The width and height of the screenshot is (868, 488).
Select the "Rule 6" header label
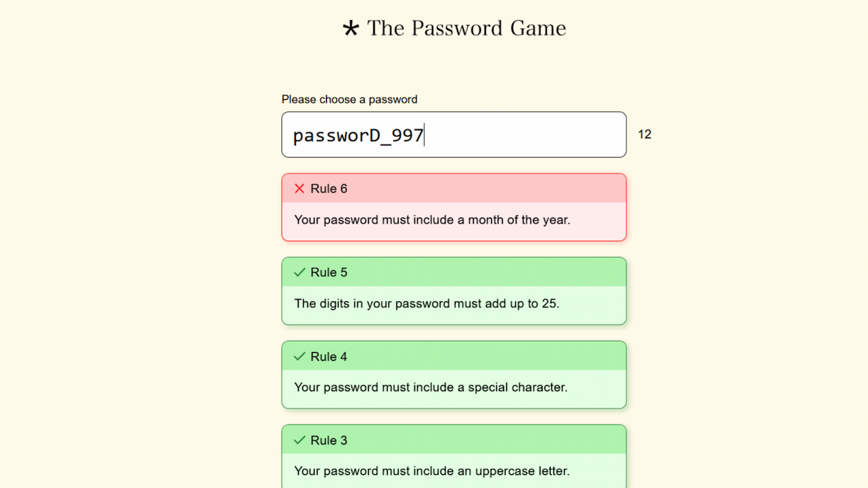click(329, 189)
